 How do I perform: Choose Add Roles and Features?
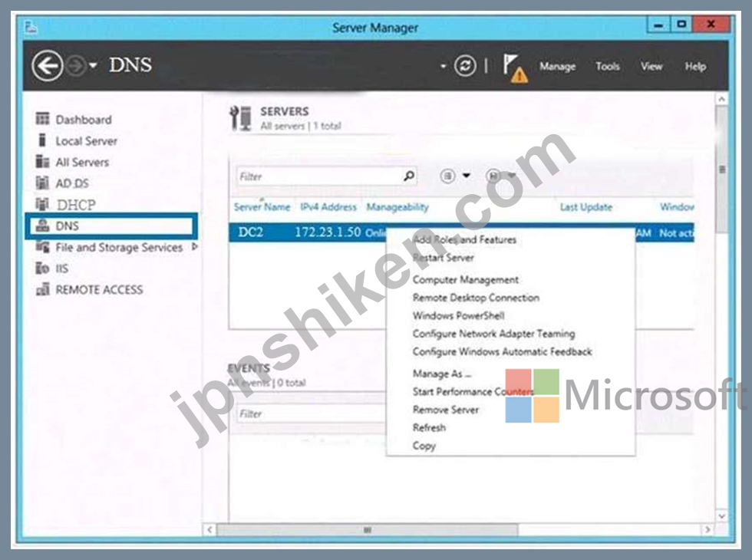[x=464, y=239]
